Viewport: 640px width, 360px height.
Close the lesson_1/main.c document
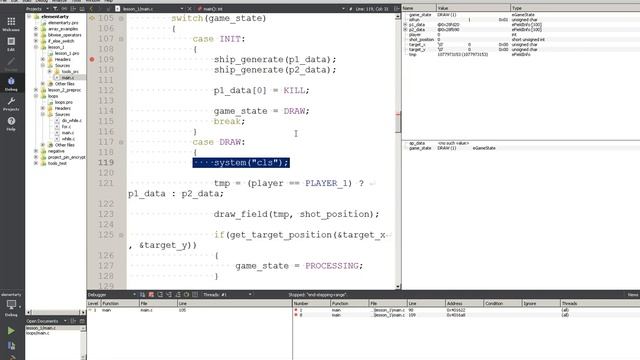point(190,9)
